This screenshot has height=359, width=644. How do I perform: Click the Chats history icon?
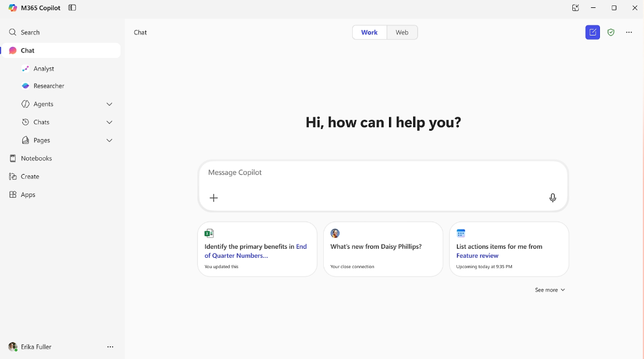pos(25,122)
